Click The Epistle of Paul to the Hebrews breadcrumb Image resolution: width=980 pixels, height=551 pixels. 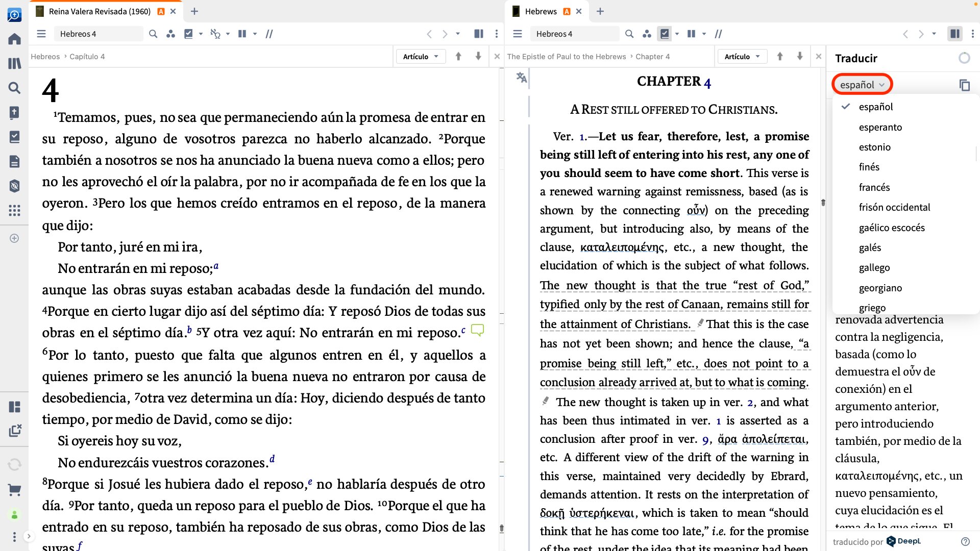tap(566, 57)
